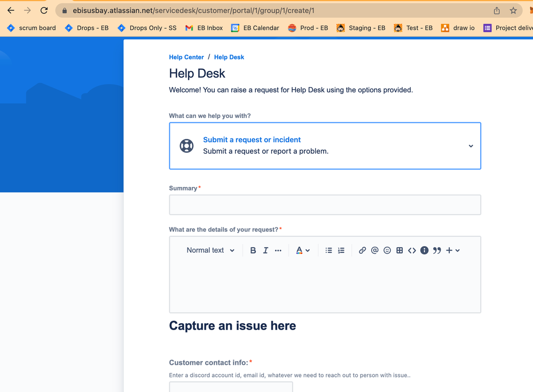Click the Customer contact info input field
The height and width of the screenshot is (392, 533).
point(231,387)
